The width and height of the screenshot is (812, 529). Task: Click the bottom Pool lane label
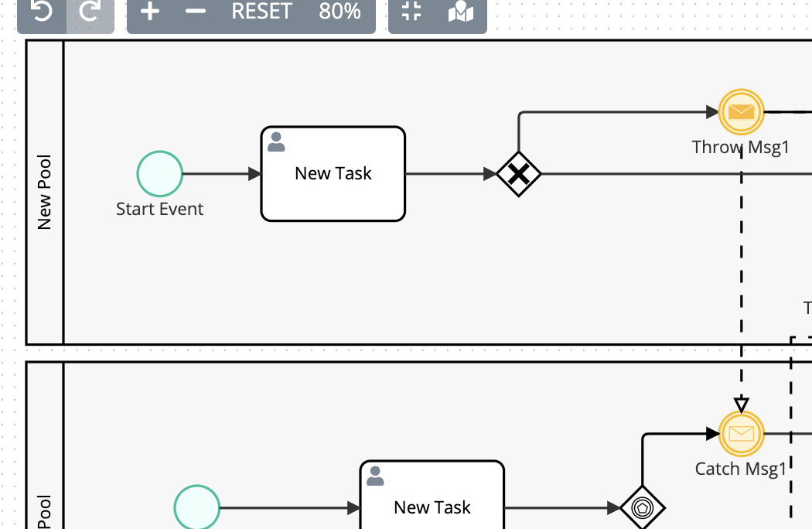(46, 510)
